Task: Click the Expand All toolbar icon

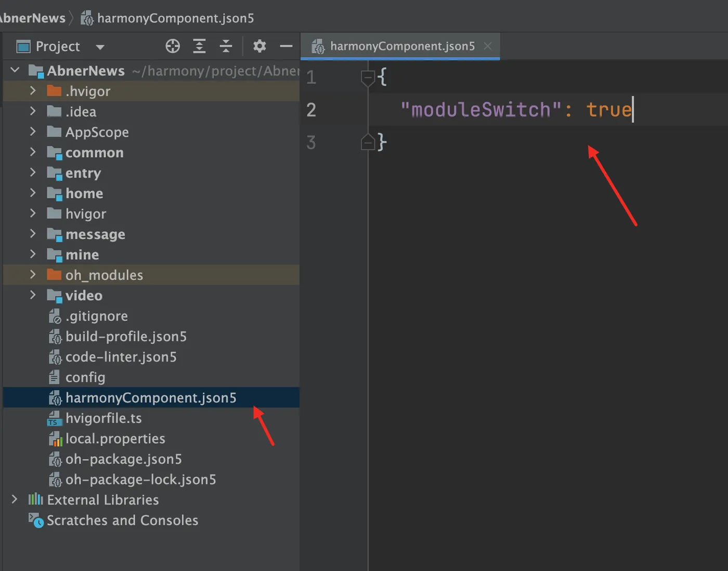Action: [x=199, y=46]
